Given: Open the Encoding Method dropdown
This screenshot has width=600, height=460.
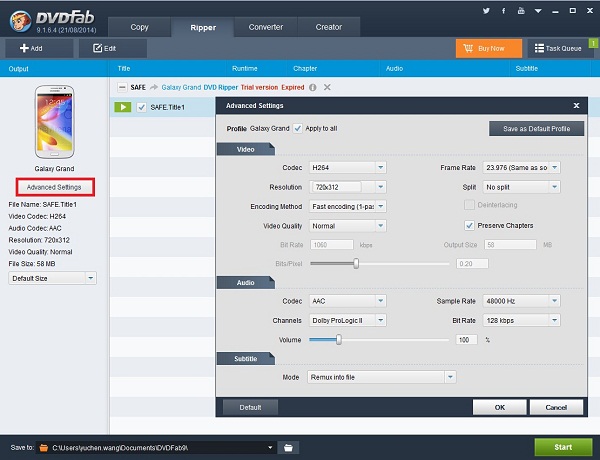Looking at the screenshot, I should point(347,206).
